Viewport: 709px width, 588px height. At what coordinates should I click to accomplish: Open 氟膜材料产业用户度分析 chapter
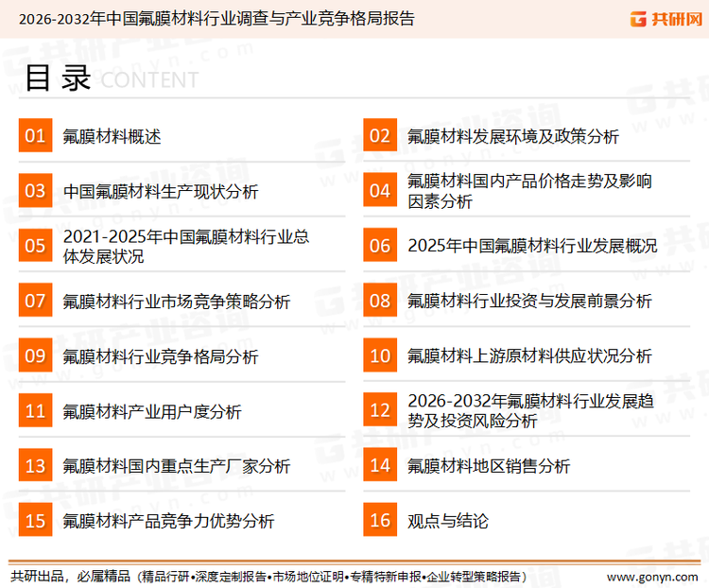(152, 411)
